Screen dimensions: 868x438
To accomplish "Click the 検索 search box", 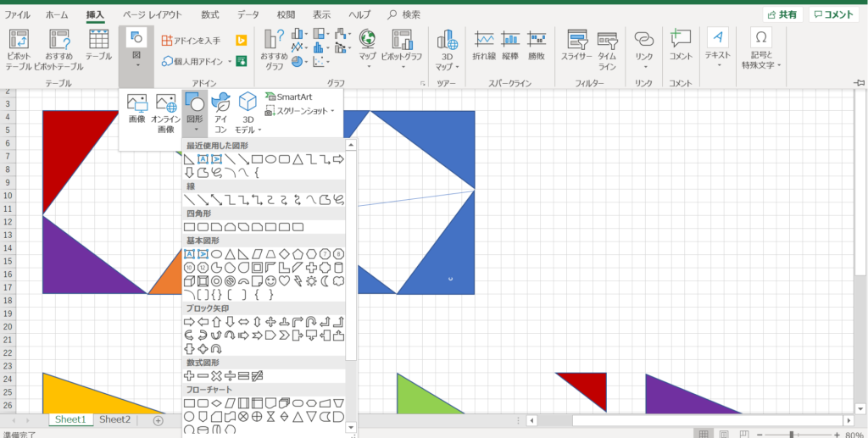I will tap(404, 15).
